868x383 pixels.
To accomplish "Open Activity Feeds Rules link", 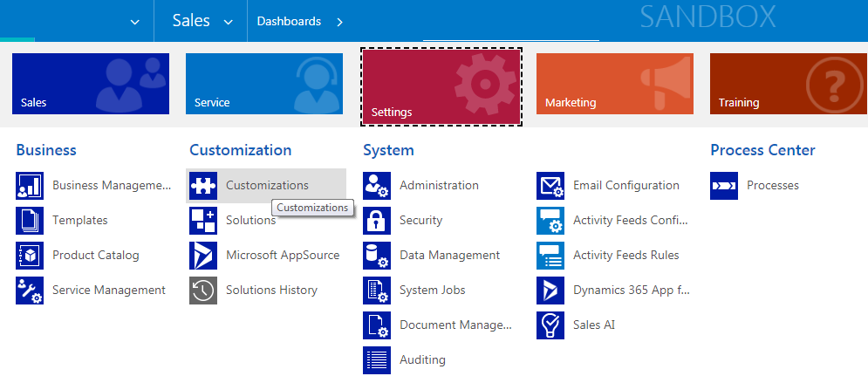I will 625,256.
